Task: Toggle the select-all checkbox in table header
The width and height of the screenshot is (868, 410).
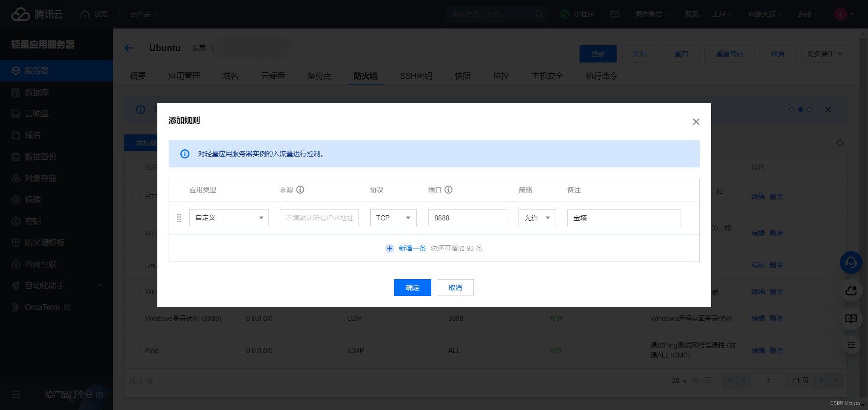Action: click(135, 167)
